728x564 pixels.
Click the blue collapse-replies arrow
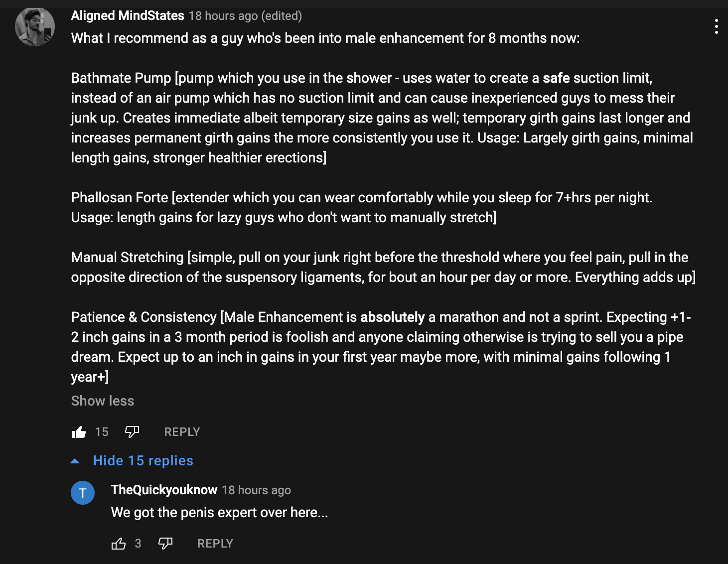pos(75,461)
